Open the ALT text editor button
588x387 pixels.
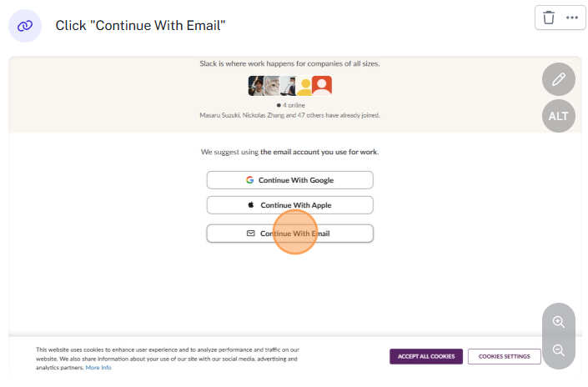point(558,116)
